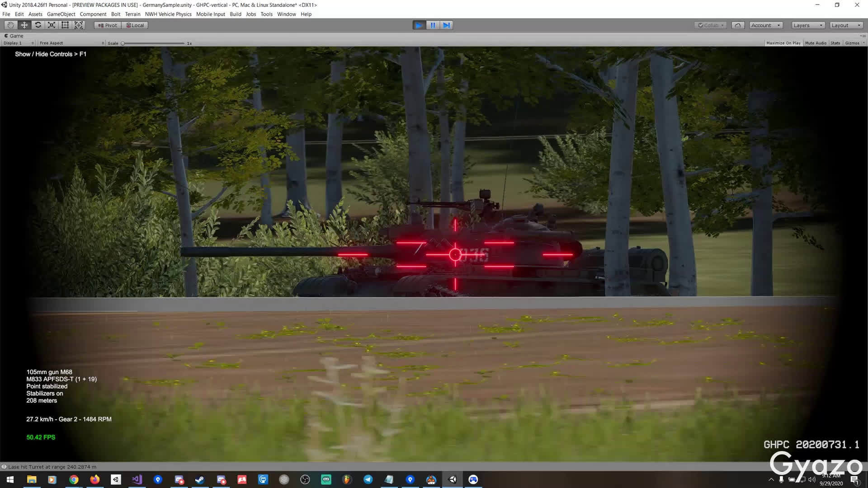Toggle Gizmos in Game view

(852, 43)
